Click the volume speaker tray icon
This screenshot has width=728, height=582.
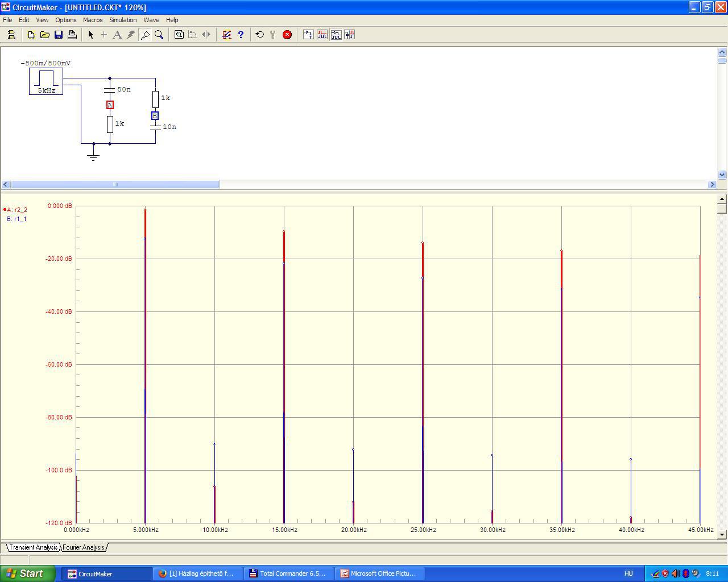point(675,573)
